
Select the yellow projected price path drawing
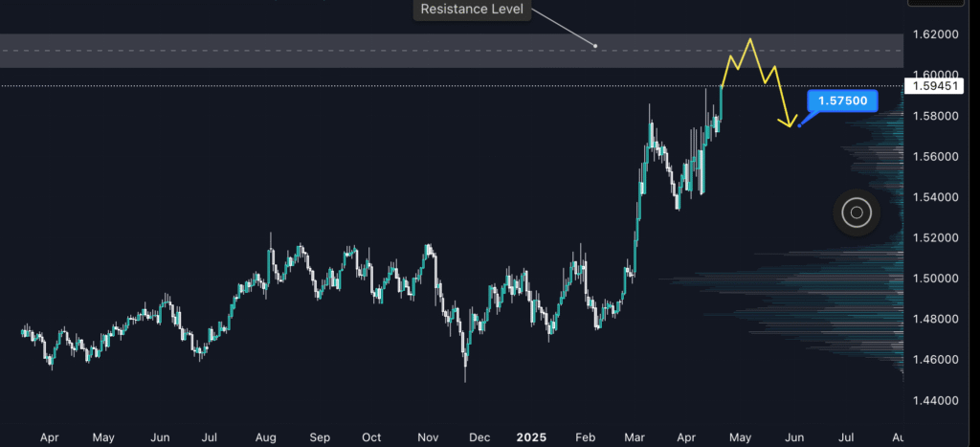(x=758, y=82)
